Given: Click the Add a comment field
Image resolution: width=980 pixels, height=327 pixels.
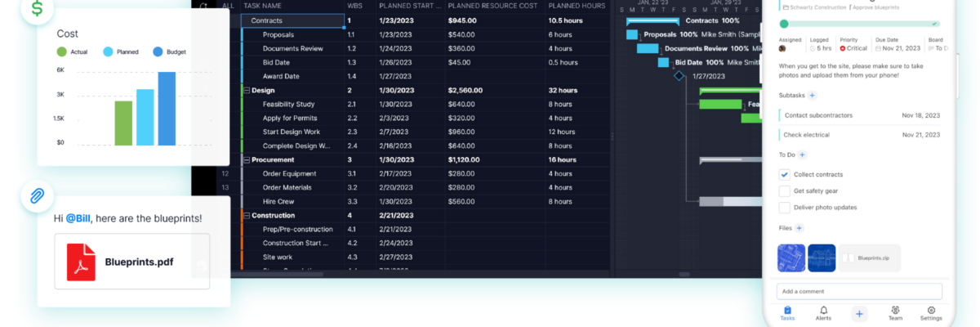Looking at the screenshot, I should pyautogui.click(x=859, y=291).
